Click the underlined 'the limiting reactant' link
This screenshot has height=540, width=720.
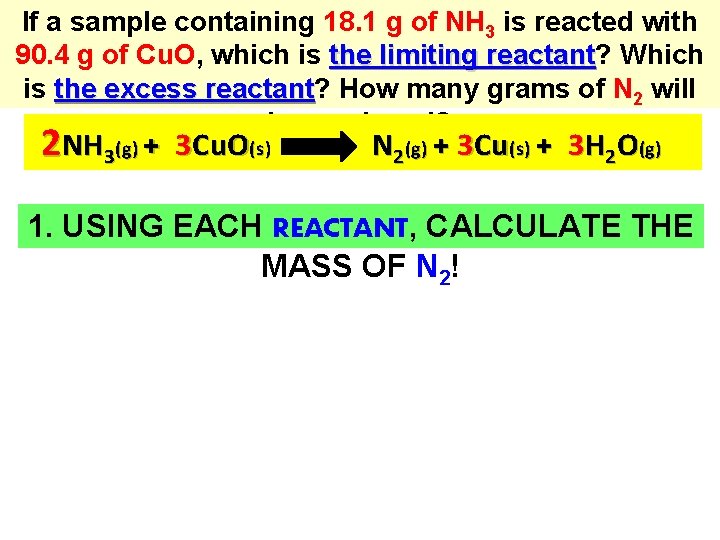[x=462, y=56]
